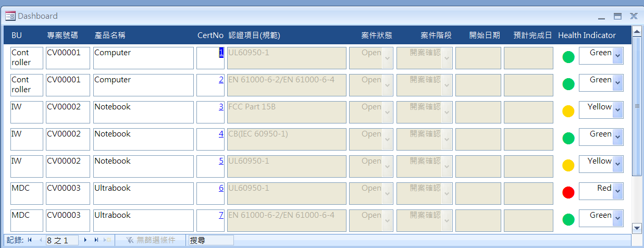
Task: Click the Dashboard form icon in title bar
Action: [10, 16]
